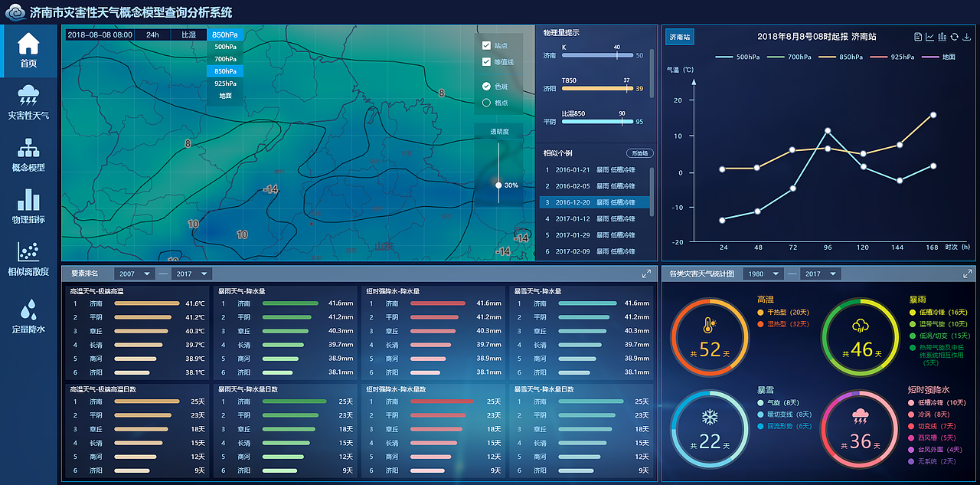Open the 850hPa level dropdown header
980x485 pixels.
point(224,34)
